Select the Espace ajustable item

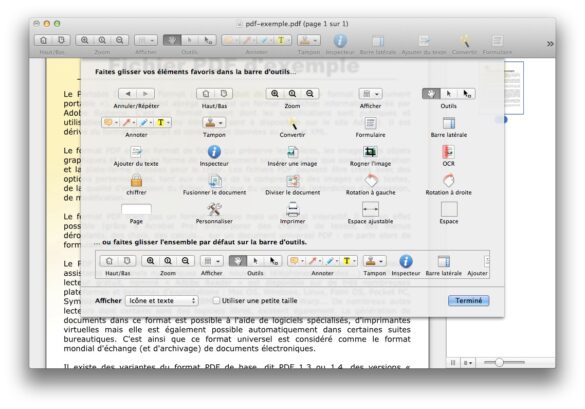pos(370,209)
